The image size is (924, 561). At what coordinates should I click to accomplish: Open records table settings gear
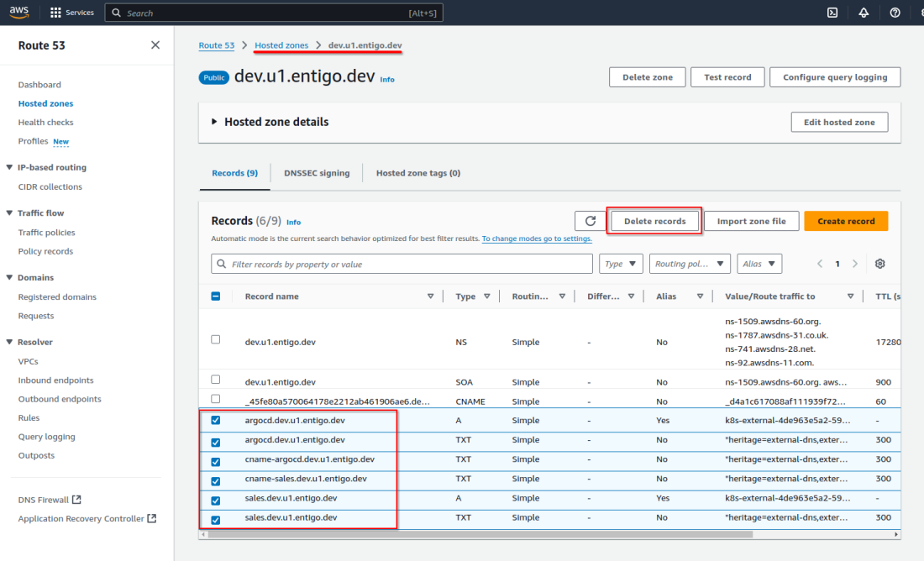click(x=879, y=264)
